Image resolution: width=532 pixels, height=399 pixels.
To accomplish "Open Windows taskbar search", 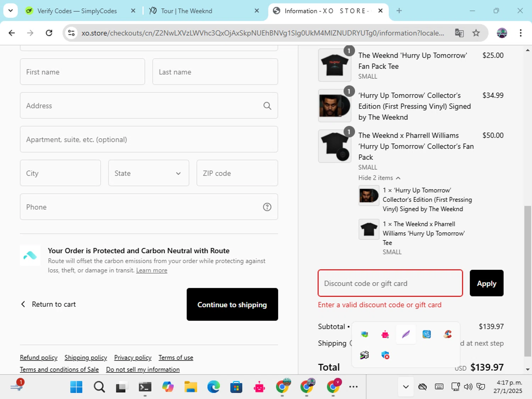I will tap(99, 387).
